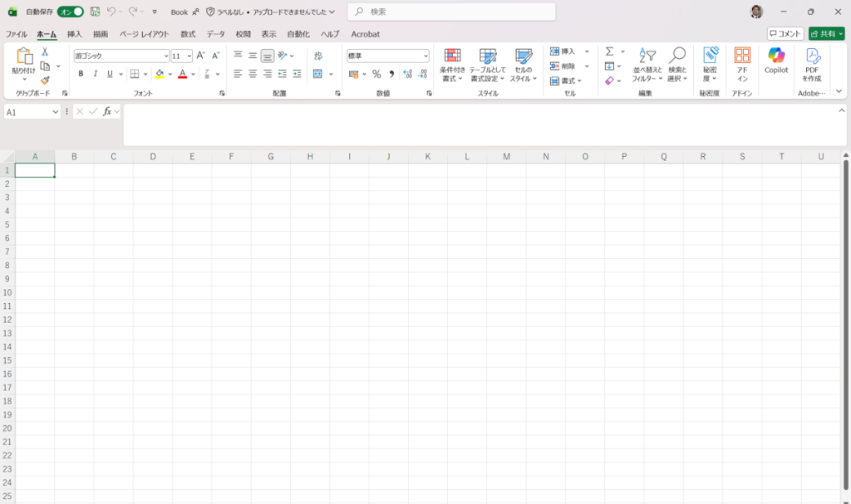Viewport: 851px width, 504px height.
Task: Click the 検索 search box
Action: 451,12
